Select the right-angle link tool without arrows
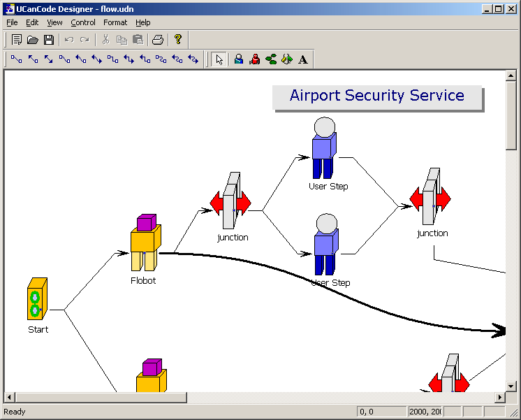This screenshot has width=521, height=420. tap(112, 59)
